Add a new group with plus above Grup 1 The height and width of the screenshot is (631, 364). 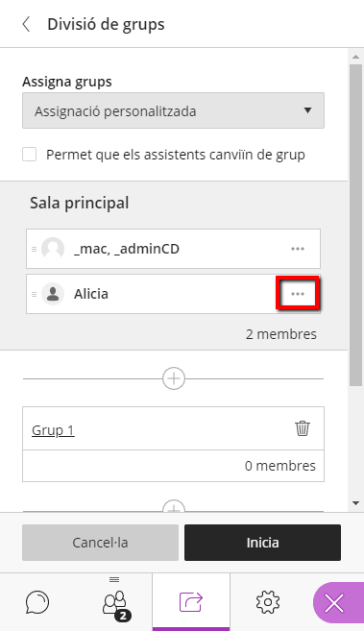point(174,378)
